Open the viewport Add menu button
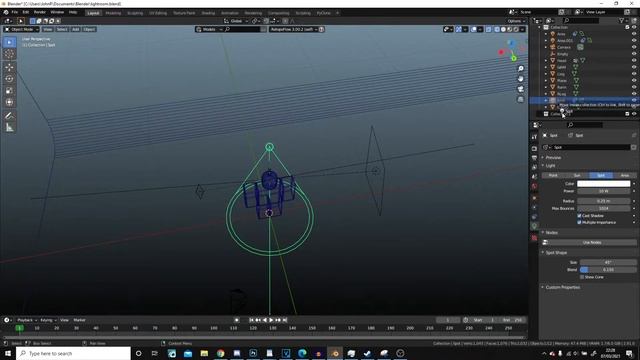Screen dimensions: 640x360 [x=76, y=29]
